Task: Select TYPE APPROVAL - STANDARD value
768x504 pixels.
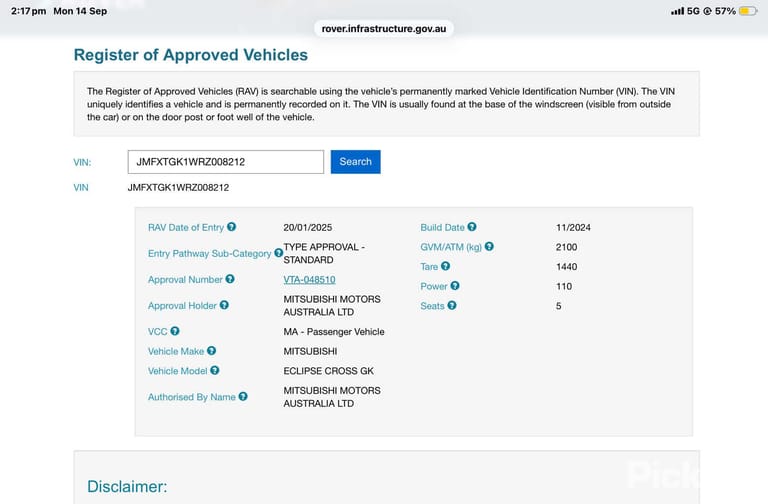Action: (x=324, y=253)
